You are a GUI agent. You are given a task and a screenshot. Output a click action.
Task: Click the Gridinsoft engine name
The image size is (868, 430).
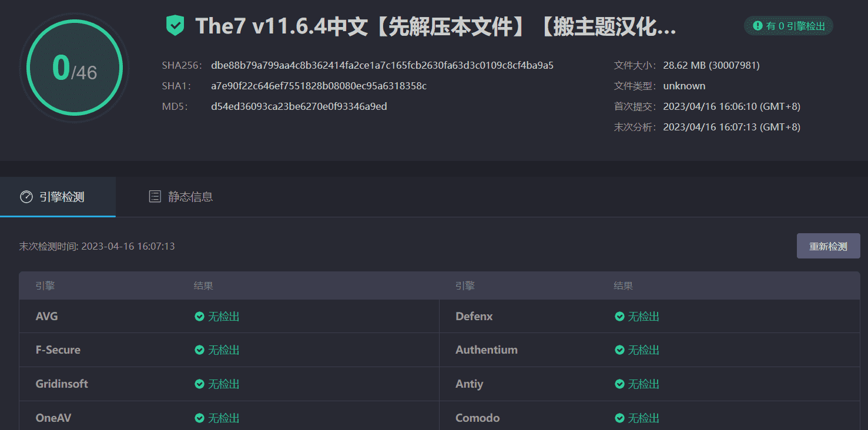62,384
